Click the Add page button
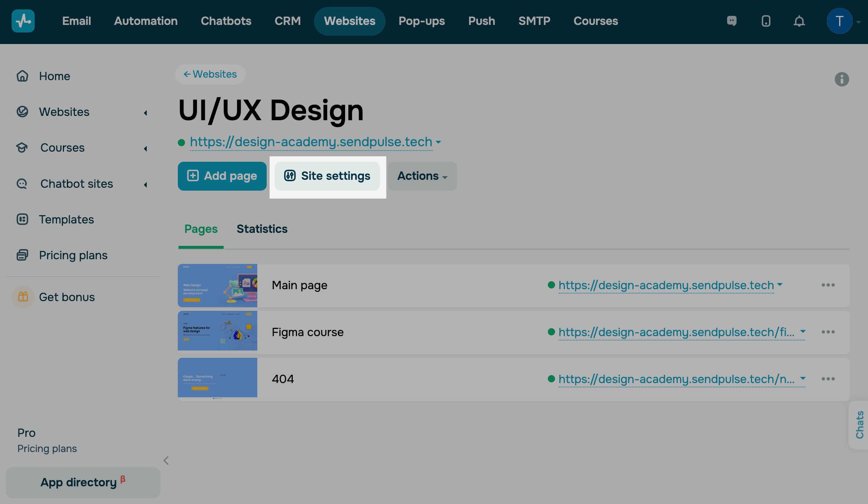 point(222,176)
